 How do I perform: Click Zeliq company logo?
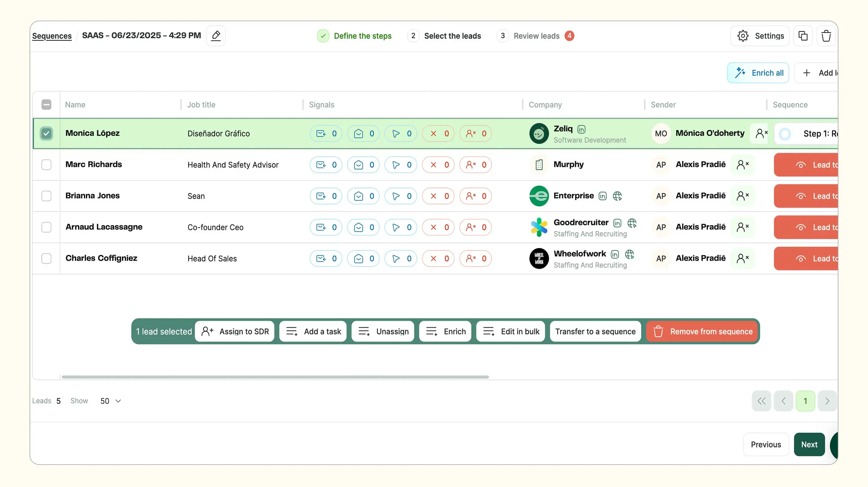[x=539, y=133]
